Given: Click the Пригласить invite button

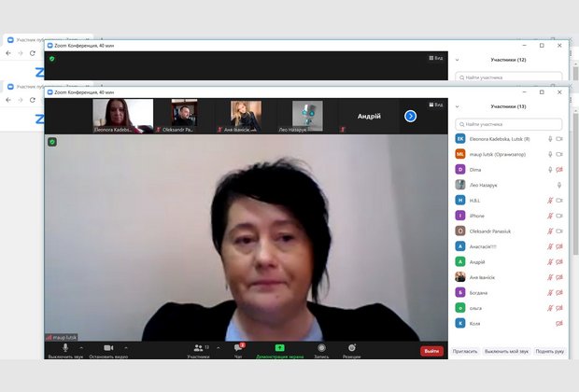Looking at the screenshot, I should (465, 352).
